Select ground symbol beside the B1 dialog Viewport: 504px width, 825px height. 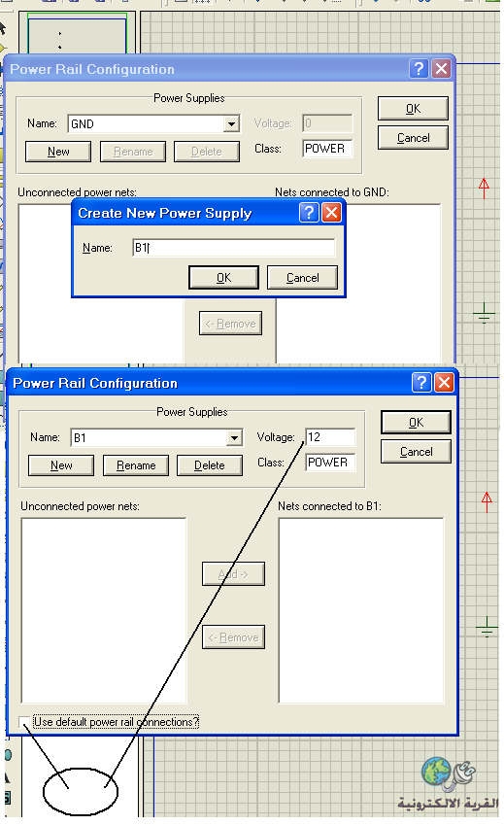click(487, 626)
